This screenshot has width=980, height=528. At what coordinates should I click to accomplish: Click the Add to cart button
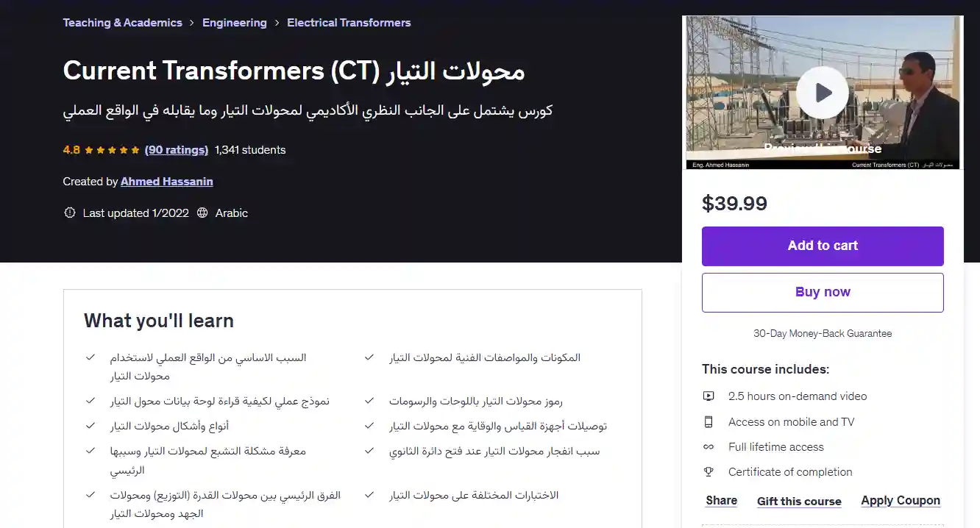click(x=823, y=246)
